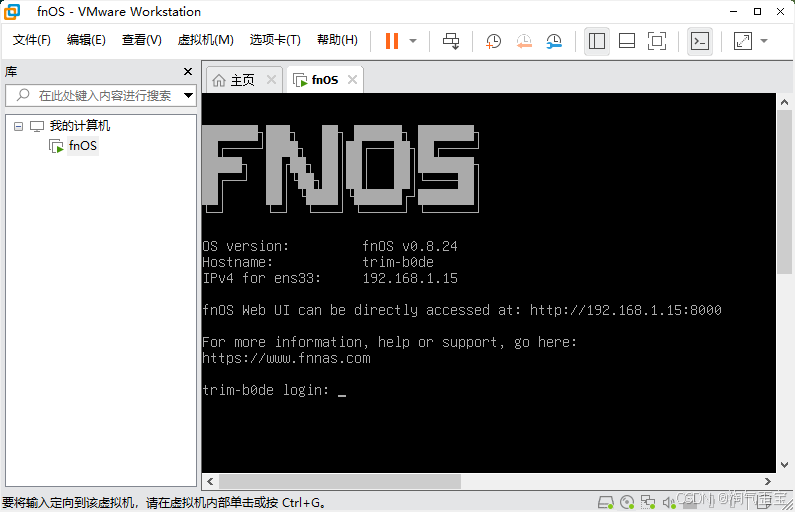Click the horizontal scrollbar thumb
The height and width of the screenshot is (512, 795).
click(x=340, y=481)
